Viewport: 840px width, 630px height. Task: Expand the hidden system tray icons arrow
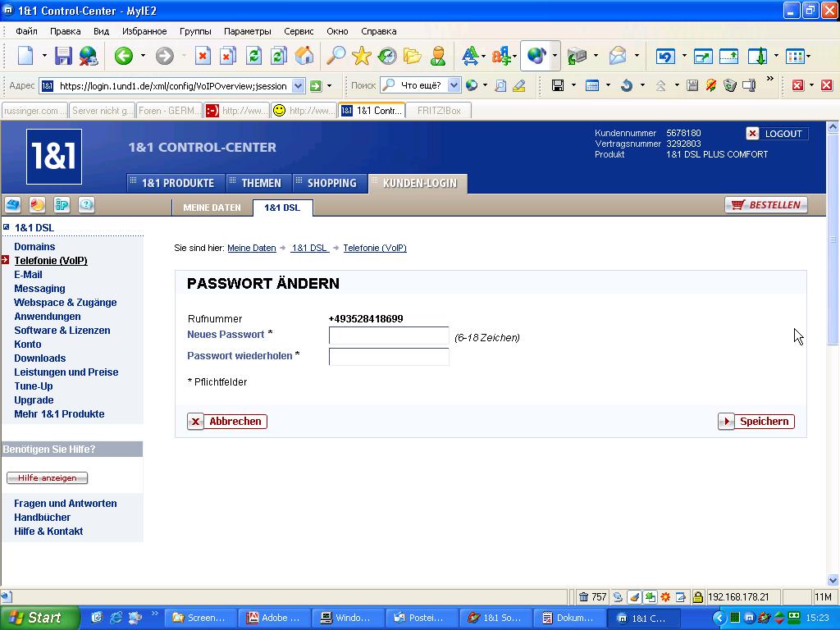pos(719,619)
